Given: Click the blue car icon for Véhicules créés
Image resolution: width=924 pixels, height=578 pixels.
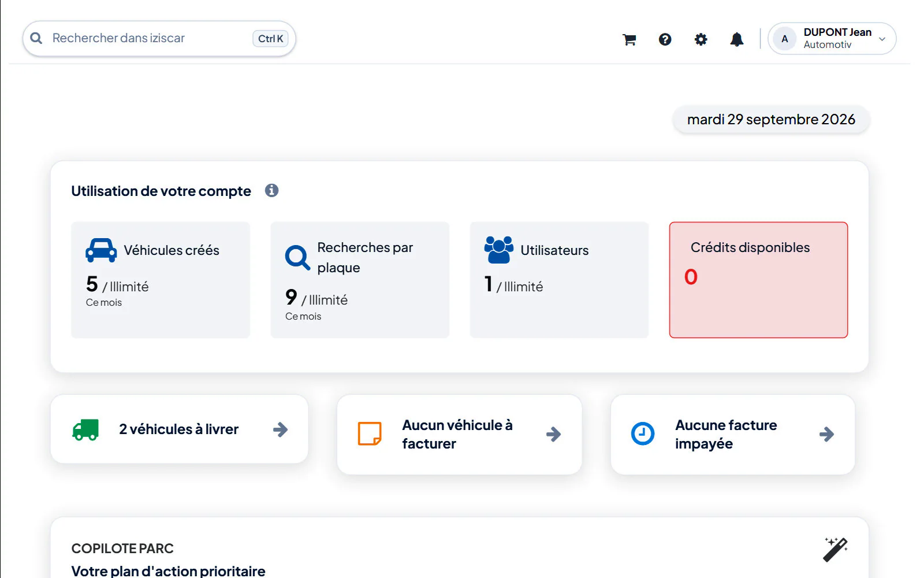Looking at the screenshot, I should (101, 250).
